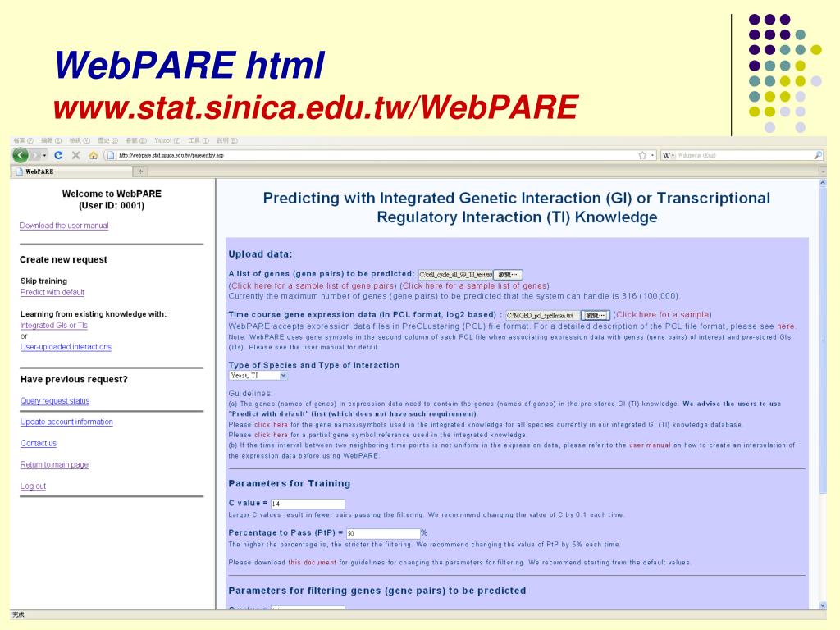Image resolution: width=840 pixels, height=630 pixels.
Task: Open the Contact us link
Action: coord(38,444)
